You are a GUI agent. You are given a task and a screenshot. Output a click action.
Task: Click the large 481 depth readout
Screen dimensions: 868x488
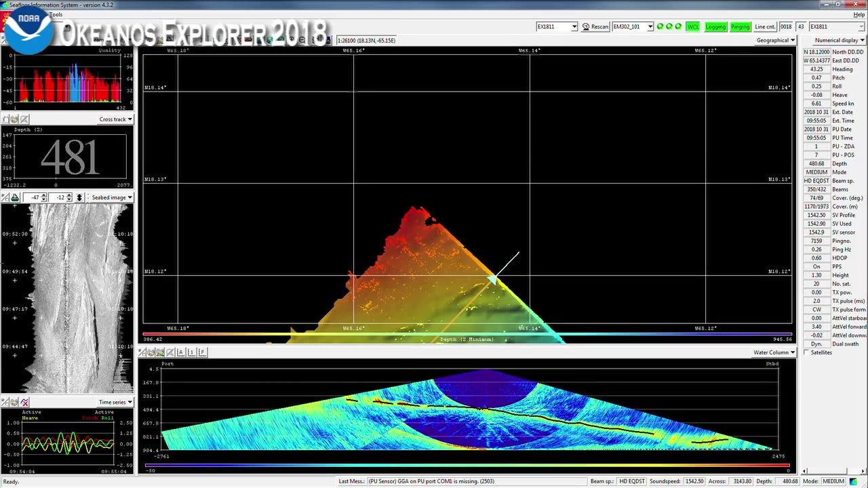pos(70,157)
